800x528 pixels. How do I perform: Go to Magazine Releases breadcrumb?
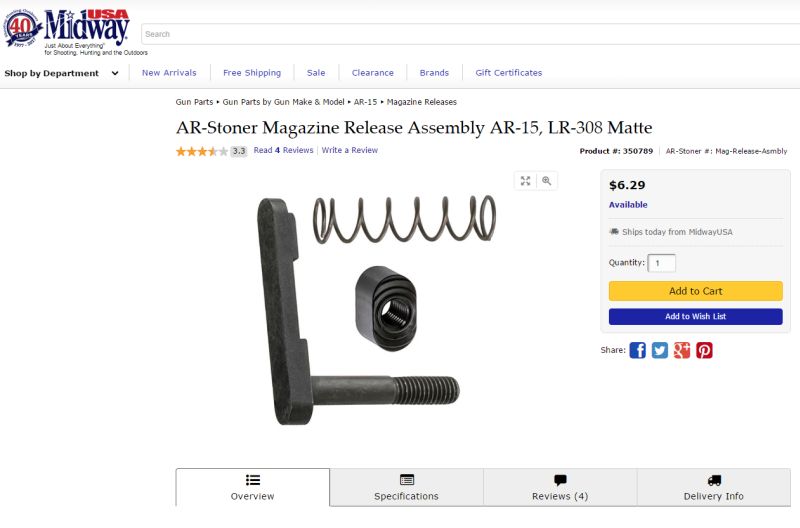421,102
